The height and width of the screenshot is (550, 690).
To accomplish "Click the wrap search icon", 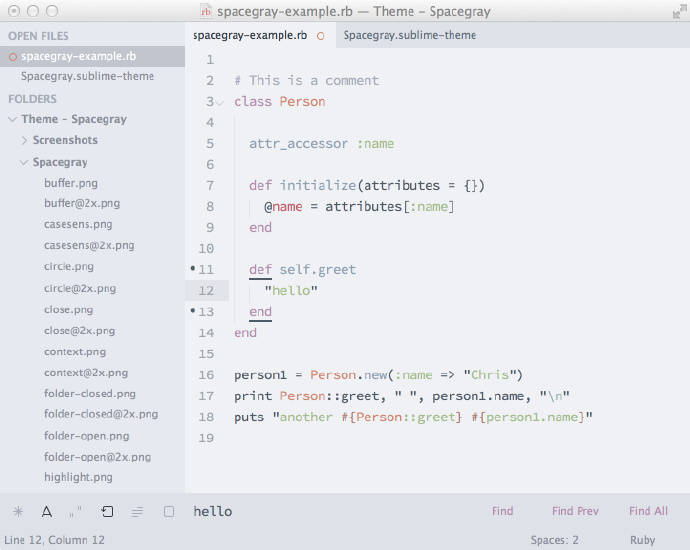I will [107, 512].
